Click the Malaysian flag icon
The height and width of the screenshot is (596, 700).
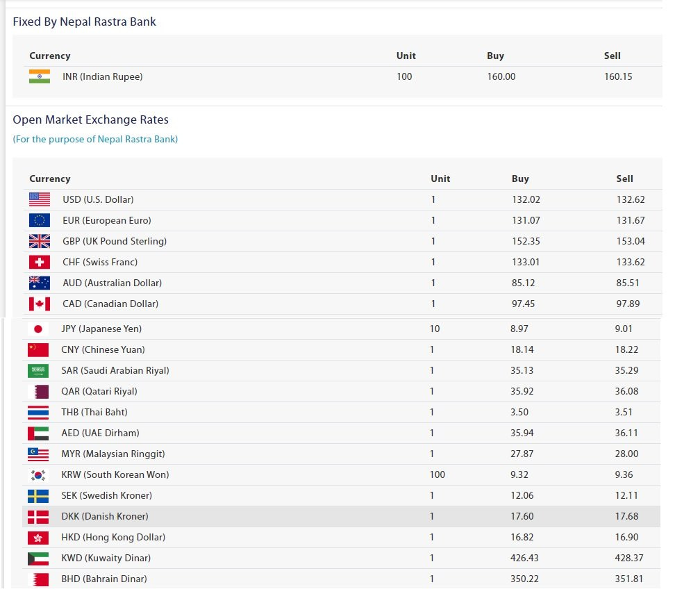coord(38,454)
